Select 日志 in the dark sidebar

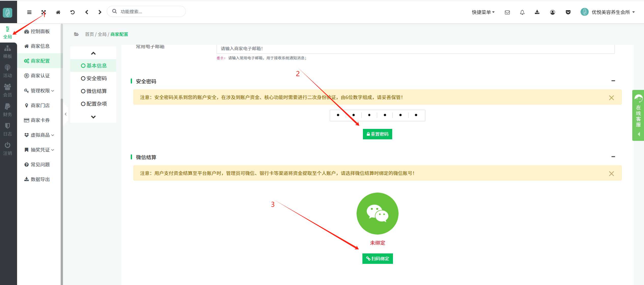pyautogui.click(x=7, y=130)
